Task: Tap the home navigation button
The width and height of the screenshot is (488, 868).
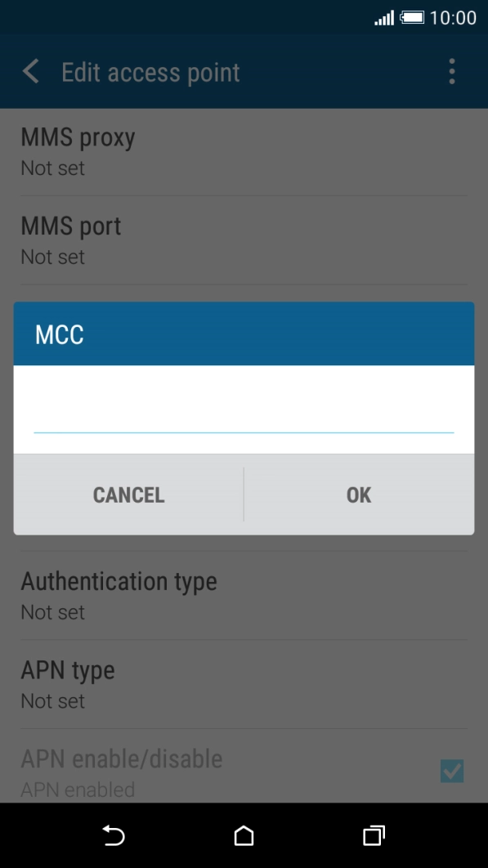Action: pyautogui.click(x=244, y=835)
